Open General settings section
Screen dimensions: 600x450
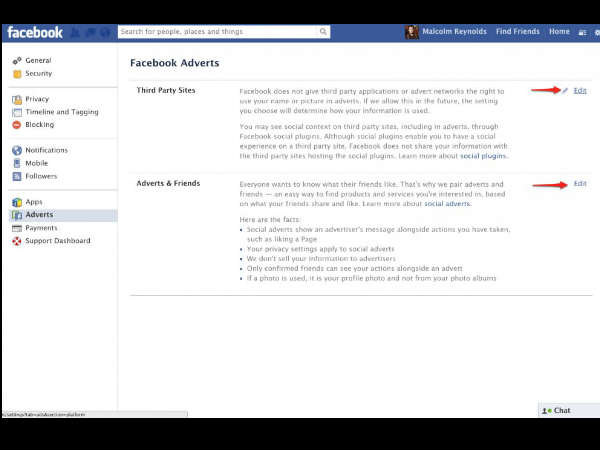point(38,60)
